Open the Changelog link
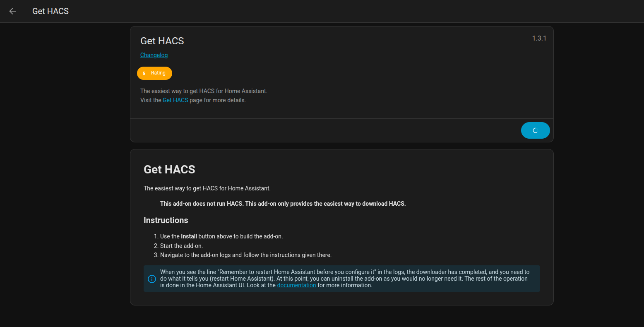 coord(154,55)
